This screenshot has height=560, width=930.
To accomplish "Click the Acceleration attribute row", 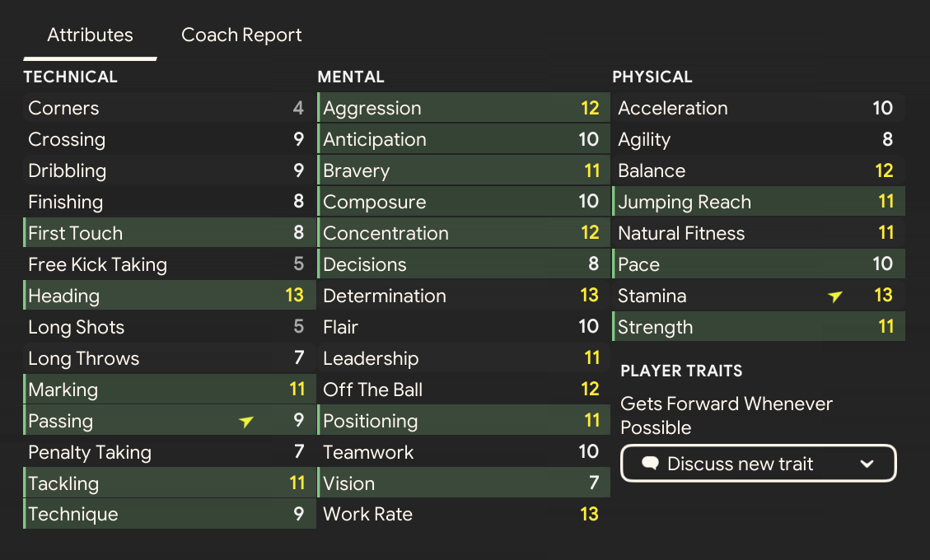I will (758, 108).
